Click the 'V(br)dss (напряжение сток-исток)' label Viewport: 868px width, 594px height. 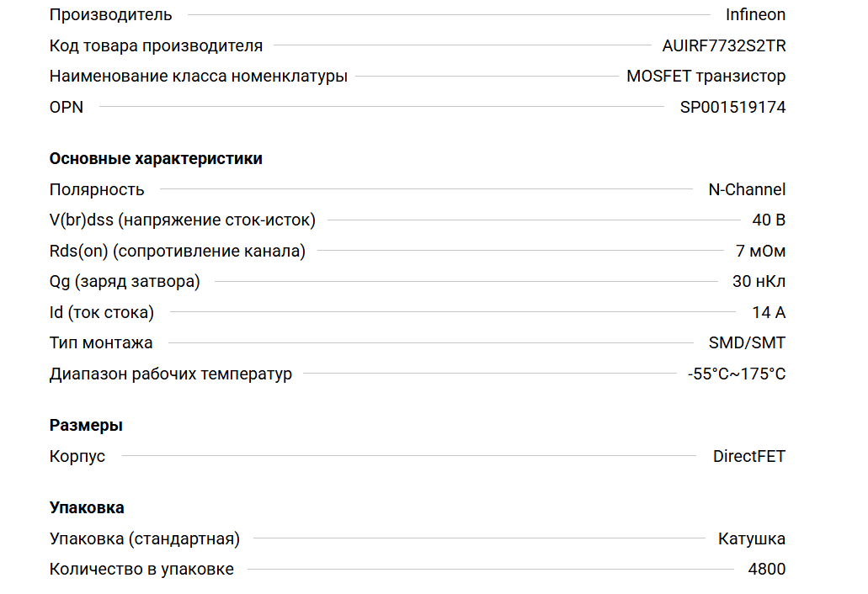183,220
